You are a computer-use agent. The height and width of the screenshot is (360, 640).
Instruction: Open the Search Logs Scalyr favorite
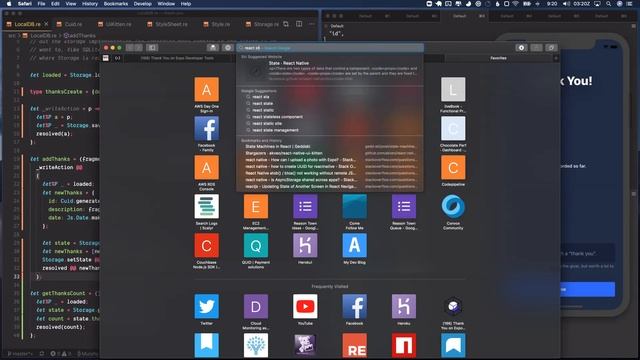(x=207, y=207)
